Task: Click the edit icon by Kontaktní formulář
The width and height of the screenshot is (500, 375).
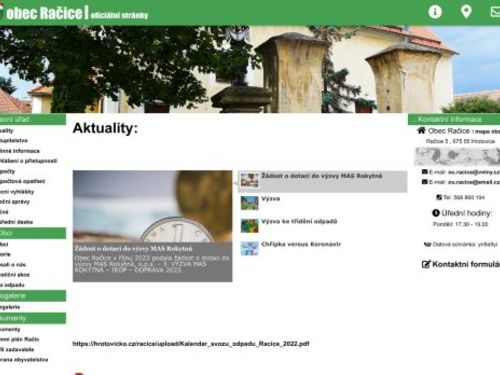Action: (x=426, y=264)
